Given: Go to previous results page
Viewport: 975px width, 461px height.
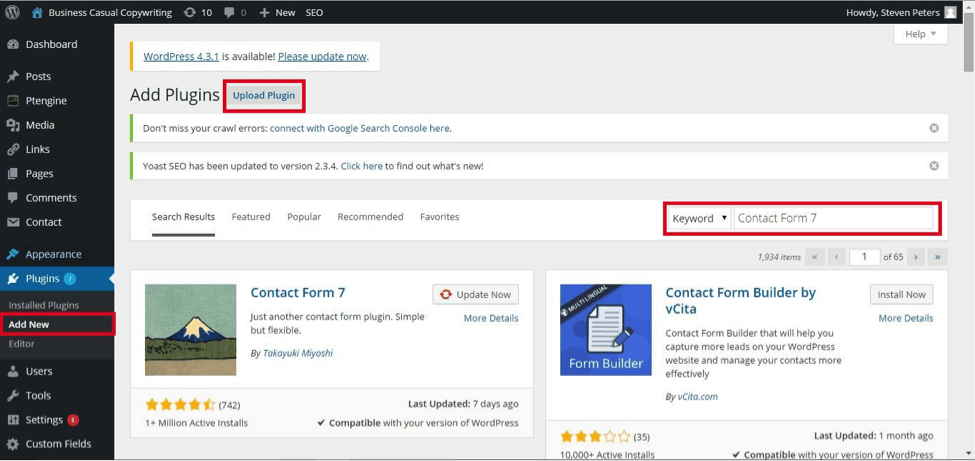Looking at the screenshot, I should point(836,256).
